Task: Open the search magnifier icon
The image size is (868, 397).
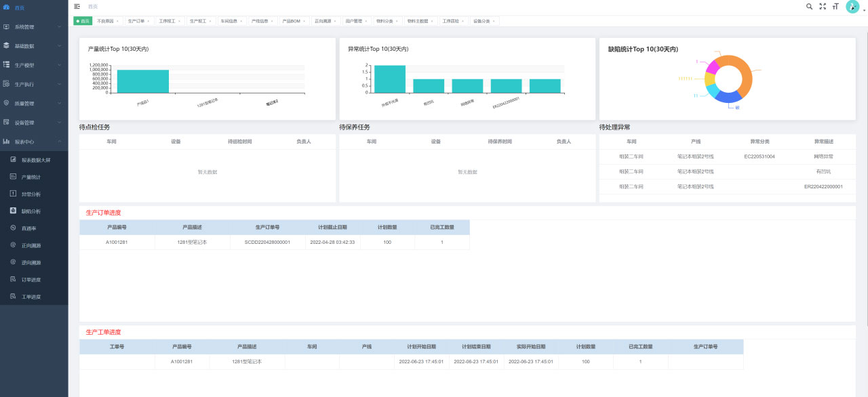Action: 809,6
